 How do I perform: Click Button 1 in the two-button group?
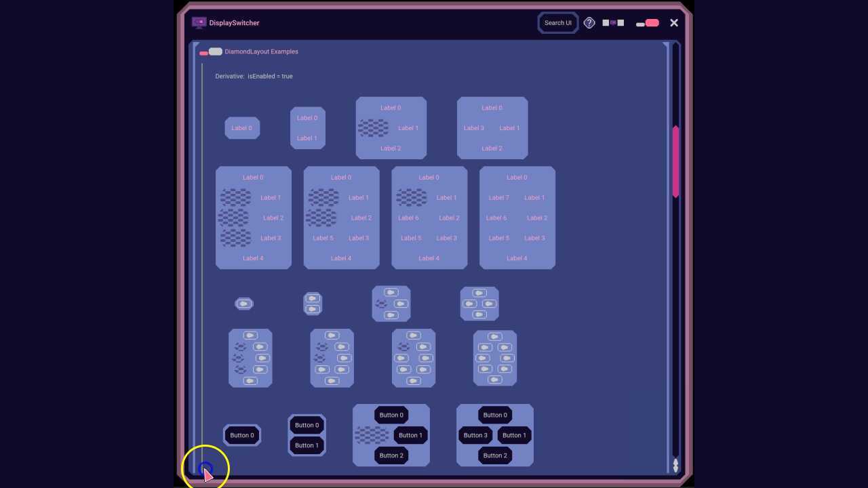pos(307,445)
